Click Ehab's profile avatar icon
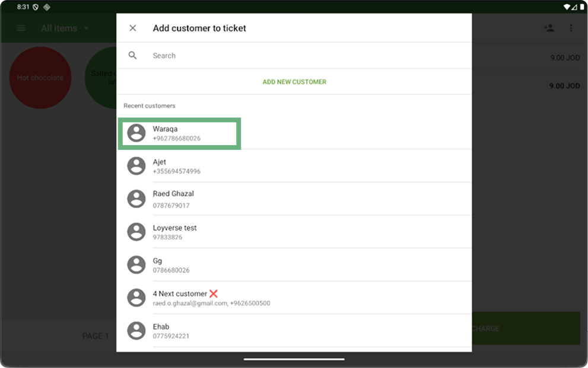 click(136, 331)
